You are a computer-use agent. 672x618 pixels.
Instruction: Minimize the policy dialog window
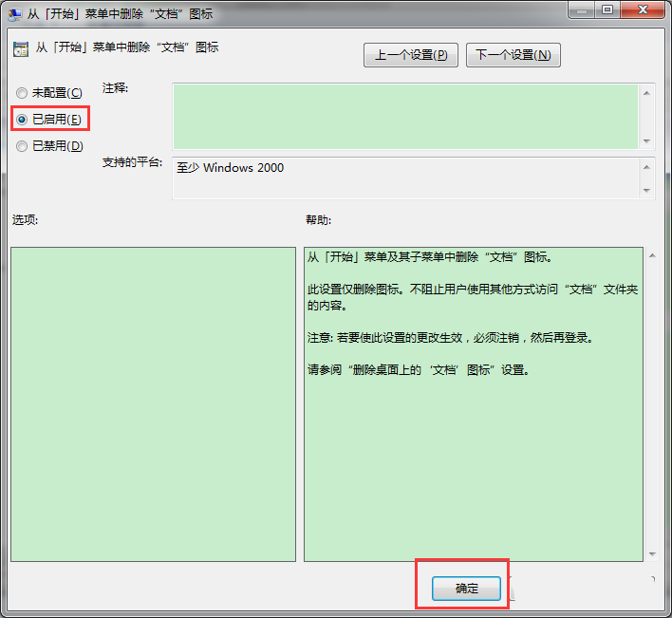[x=581, y=10]
